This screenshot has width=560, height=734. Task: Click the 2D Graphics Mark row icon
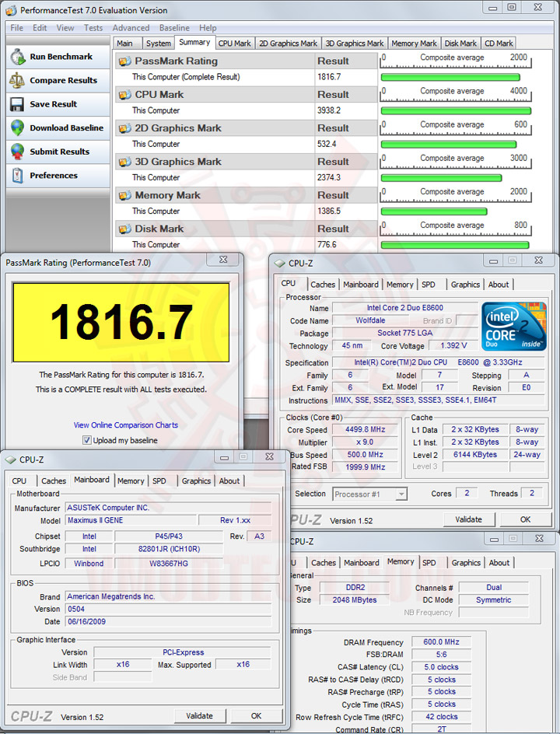pyautogui.click(x=124, y=128)
